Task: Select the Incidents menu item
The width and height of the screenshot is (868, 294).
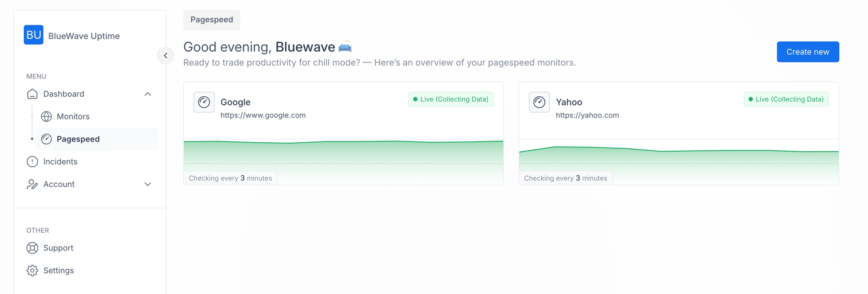Action: click(x=60, y=162)
